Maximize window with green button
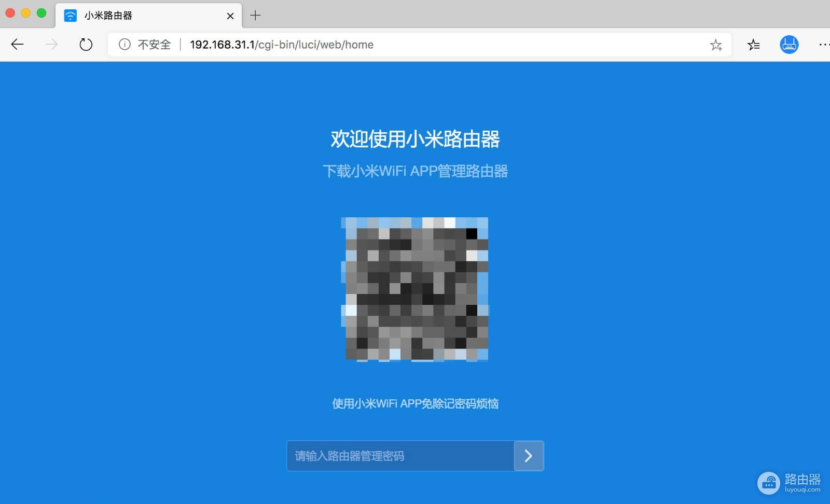This screenshot has width=830, height=504. [x=41, y=13]
